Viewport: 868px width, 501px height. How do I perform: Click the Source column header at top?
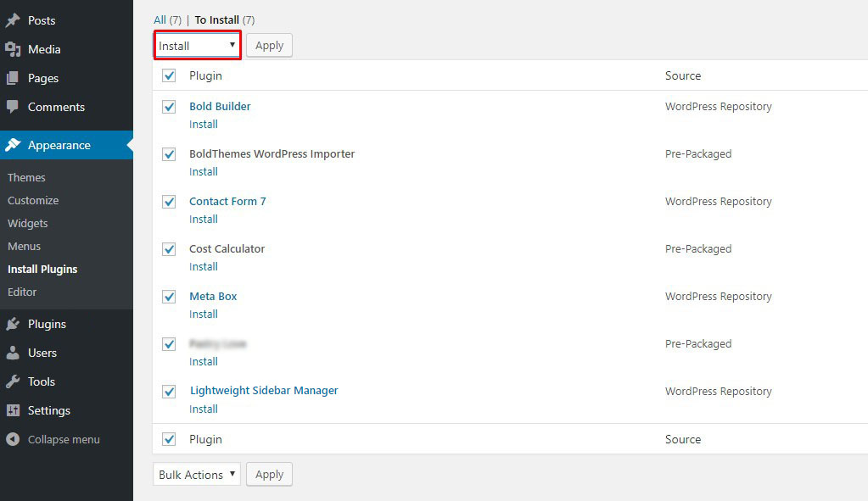683,75
